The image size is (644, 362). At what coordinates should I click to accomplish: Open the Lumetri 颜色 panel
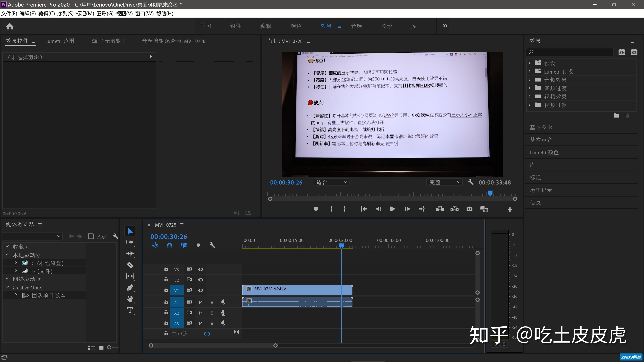tap(544, 152)
